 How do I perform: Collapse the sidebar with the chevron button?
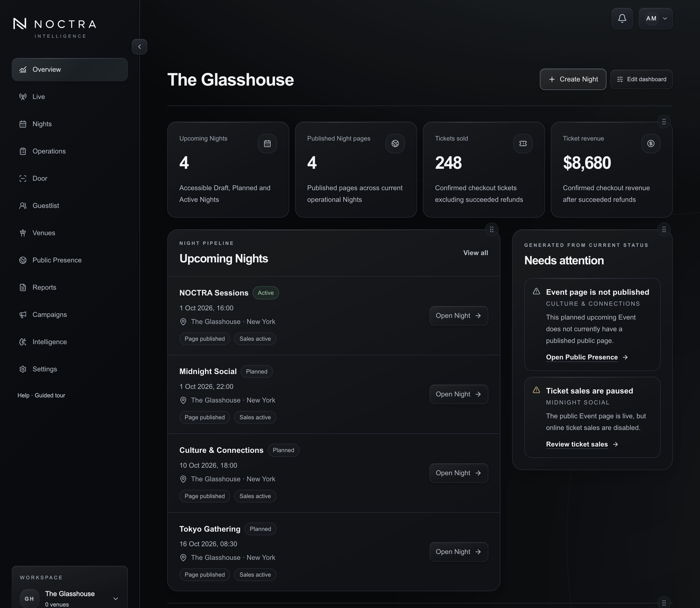[x=139, y=47]
